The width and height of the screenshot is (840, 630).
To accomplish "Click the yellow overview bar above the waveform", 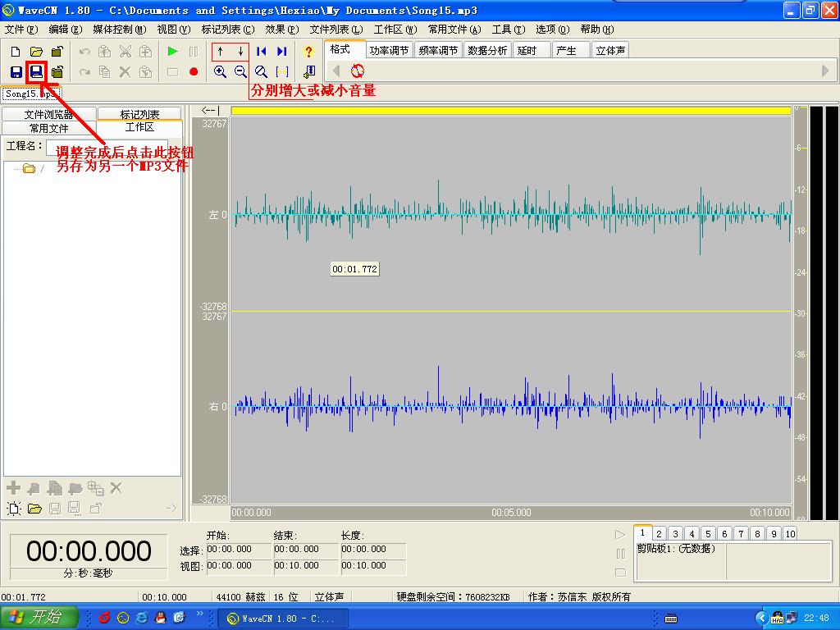I will click(x=511, y=111).
